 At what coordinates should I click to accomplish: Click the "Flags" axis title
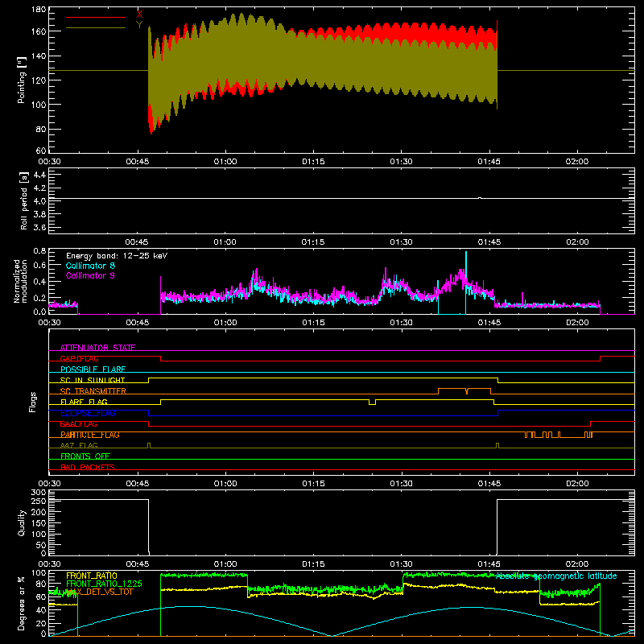(32, 402)
